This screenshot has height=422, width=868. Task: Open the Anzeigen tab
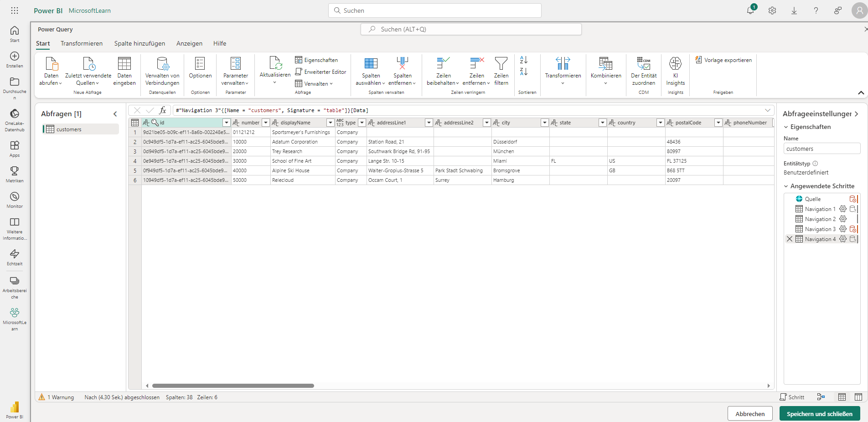[x=189, y=44]
